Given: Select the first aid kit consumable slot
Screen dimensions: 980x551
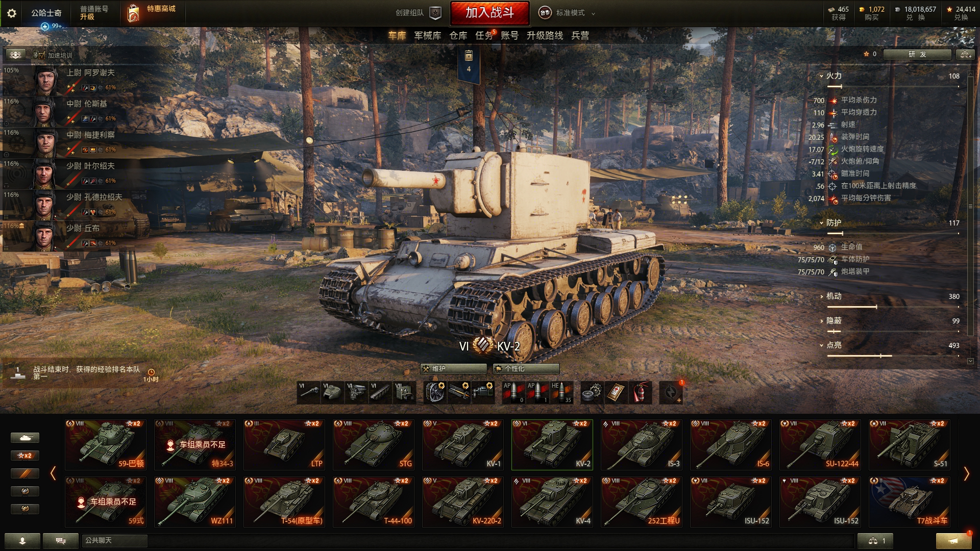Looking at the screenshot, I should pyautogui.click(x=616, y=392).
